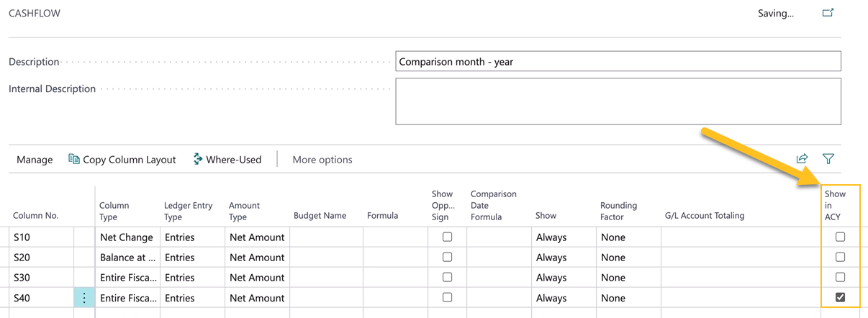Image resolution: width=868 pixels, height=318 pixels.
Task: Click the Where-Used icon
Action: click(x=198, y=159)
